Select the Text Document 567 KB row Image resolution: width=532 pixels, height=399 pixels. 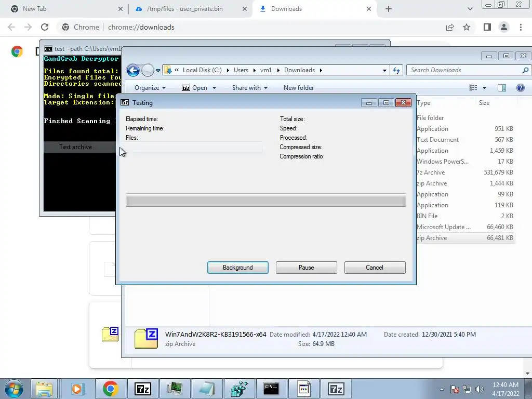[465, 139]
